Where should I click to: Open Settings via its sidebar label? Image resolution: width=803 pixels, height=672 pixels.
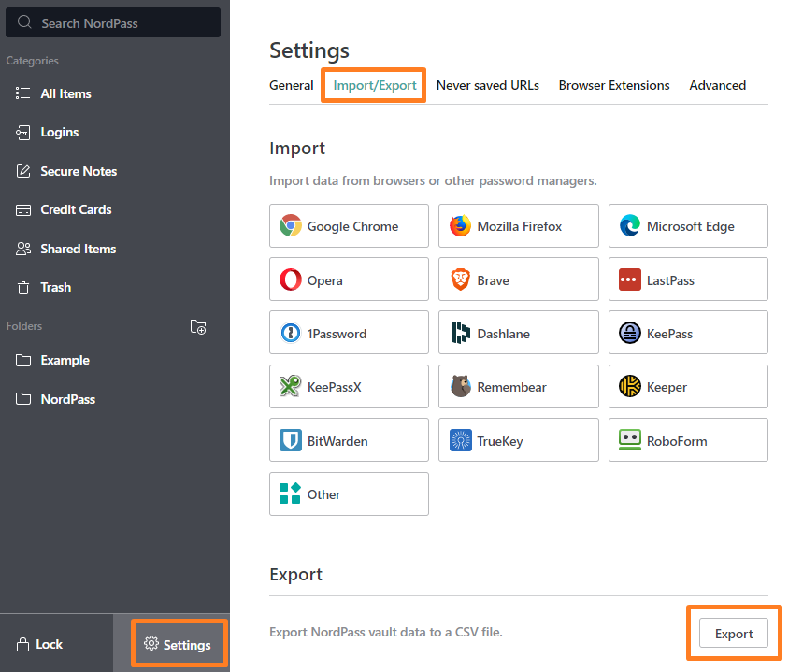click(187, 645)
